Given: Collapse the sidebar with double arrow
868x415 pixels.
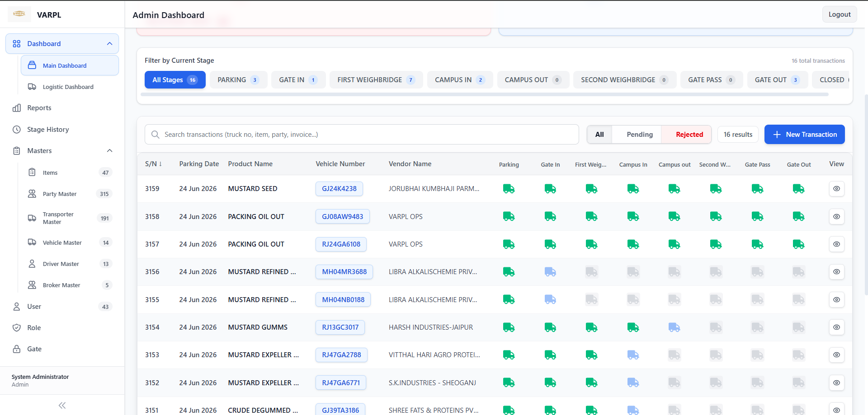Looking at the screenshot, I should 62,406.
